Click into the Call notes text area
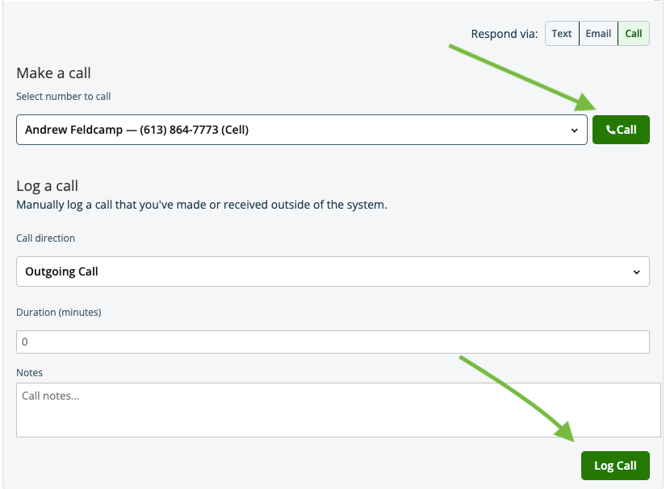Image resolution: width=670 pixels, height=489 pixels. 338,410
